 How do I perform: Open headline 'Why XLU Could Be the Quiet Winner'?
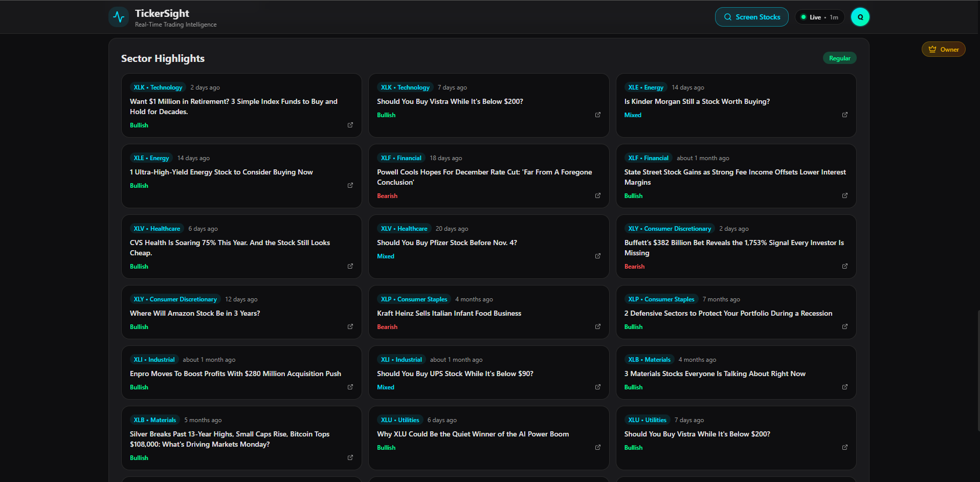click(473, 434)
